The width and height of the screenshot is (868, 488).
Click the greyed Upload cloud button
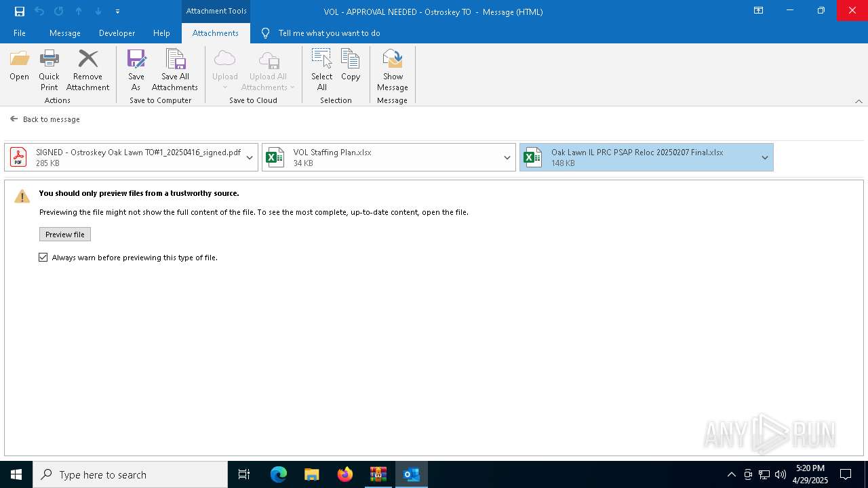point(224,65)
